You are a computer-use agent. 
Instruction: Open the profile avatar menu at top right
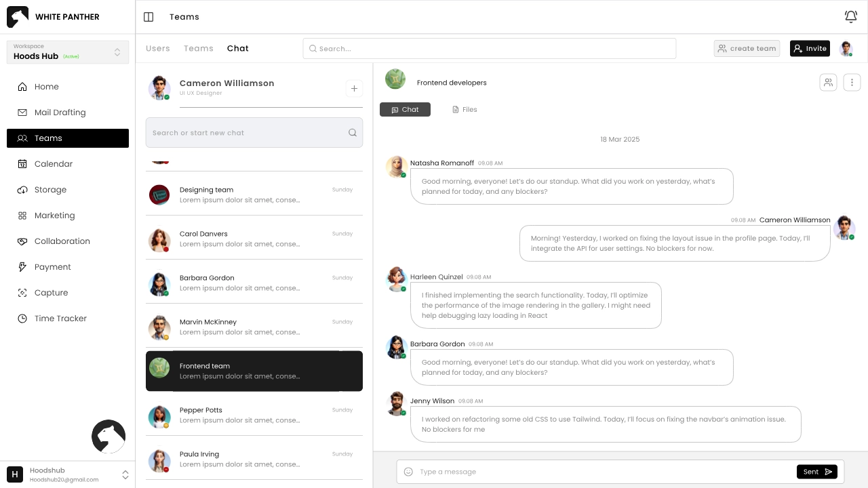[846, 49]
